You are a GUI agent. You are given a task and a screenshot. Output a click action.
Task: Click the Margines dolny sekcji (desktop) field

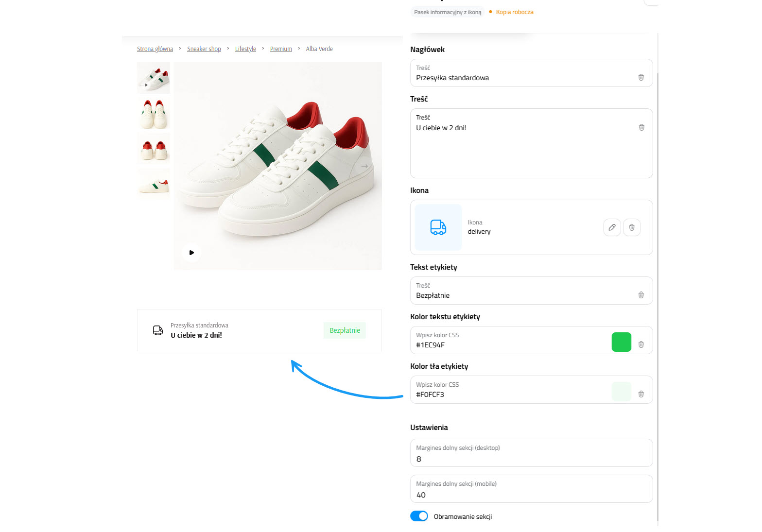(x=531, y=459)
